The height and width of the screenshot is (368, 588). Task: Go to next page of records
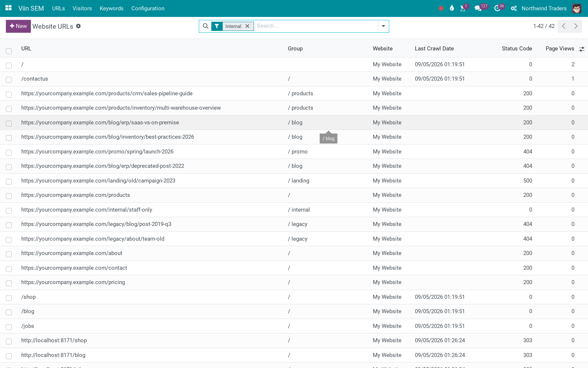point(576,26)
